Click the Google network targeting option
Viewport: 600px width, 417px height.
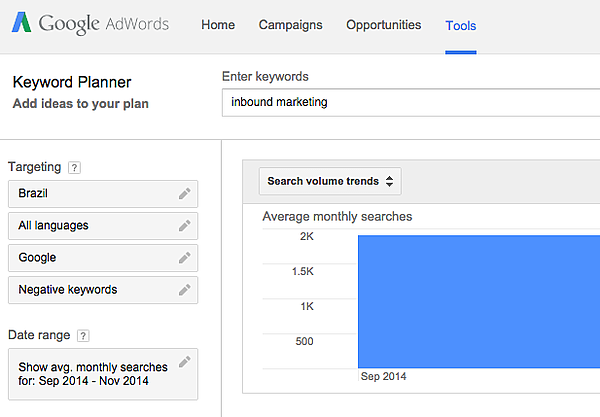(90, 258)
